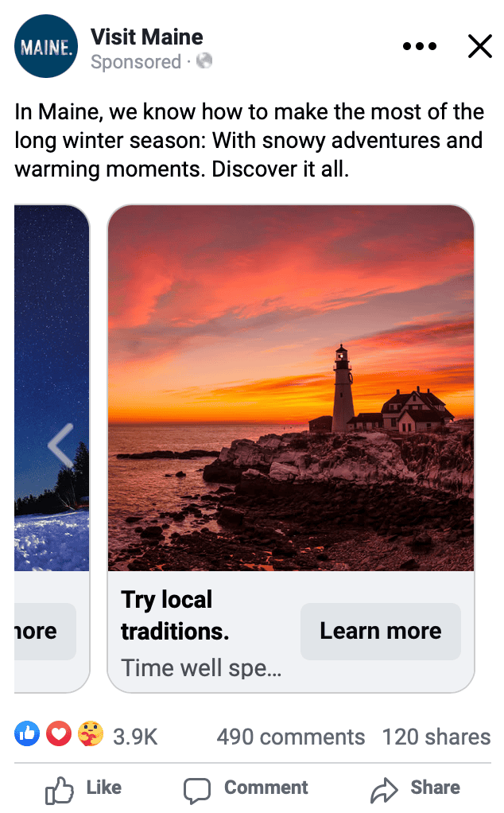View the 3.9K reactions count

(135, 737)
